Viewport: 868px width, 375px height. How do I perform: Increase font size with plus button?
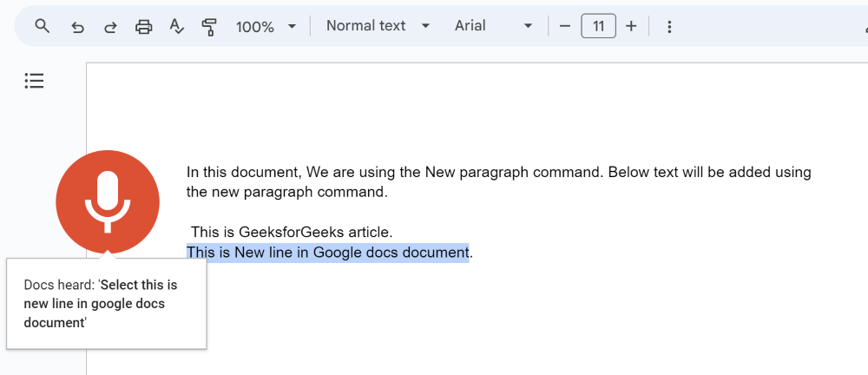point(631,26)
